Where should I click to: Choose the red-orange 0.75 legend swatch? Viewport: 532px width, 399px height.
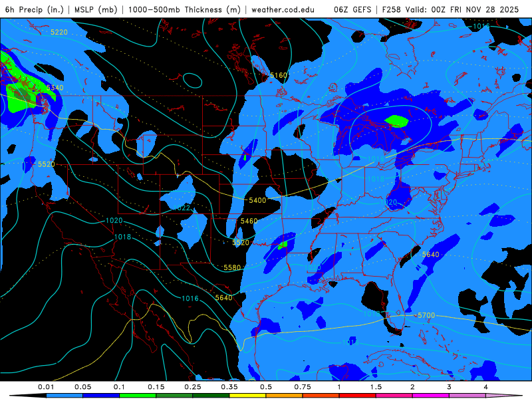(321, 396)
